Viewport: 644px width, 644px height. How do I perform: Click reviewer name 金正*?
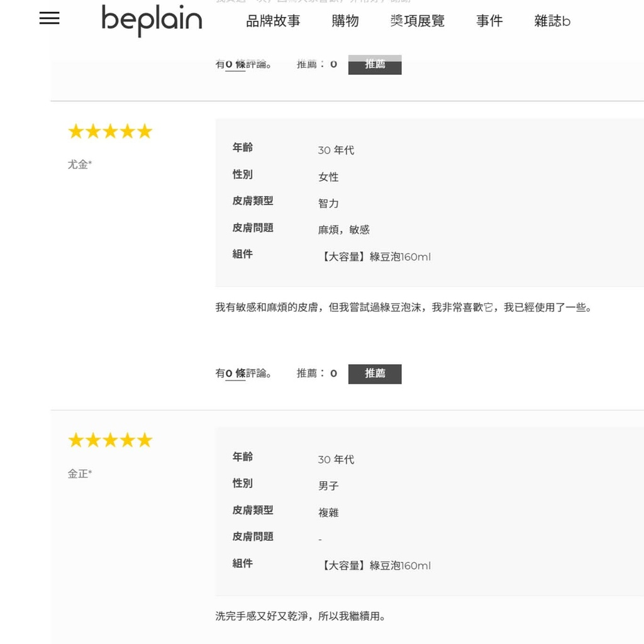tap(80, 474)
